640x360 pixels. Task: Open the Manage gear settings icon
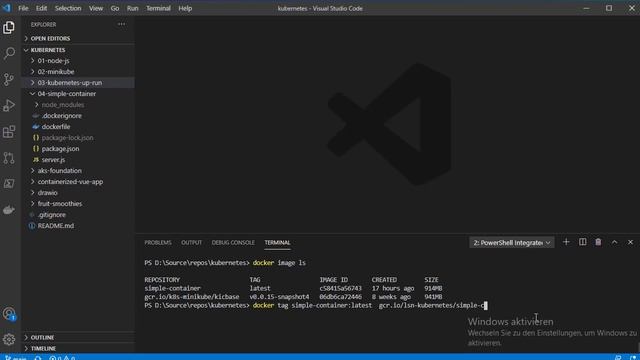[9, 339]
